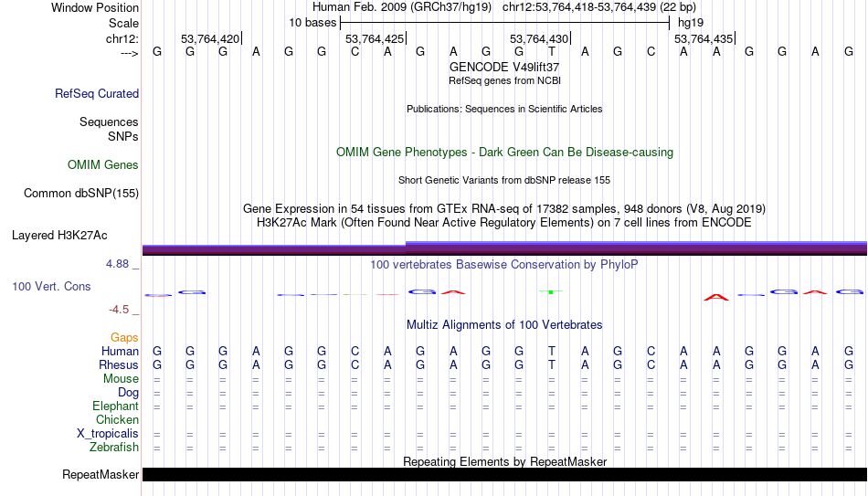This screenshot has width=868, height=496.
Task: Click 'Publications: Sequences in Scientific Articles' title
Action: click(x=504, y=109)
